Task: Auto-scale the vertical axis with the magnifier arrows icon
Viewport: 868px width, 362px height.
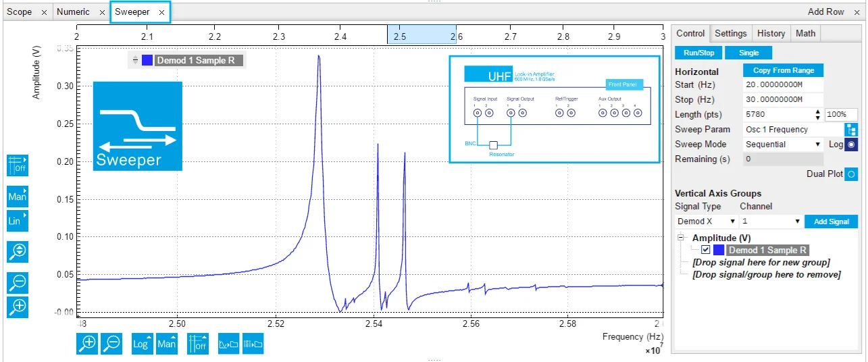Action: click(x=17, y=252)
